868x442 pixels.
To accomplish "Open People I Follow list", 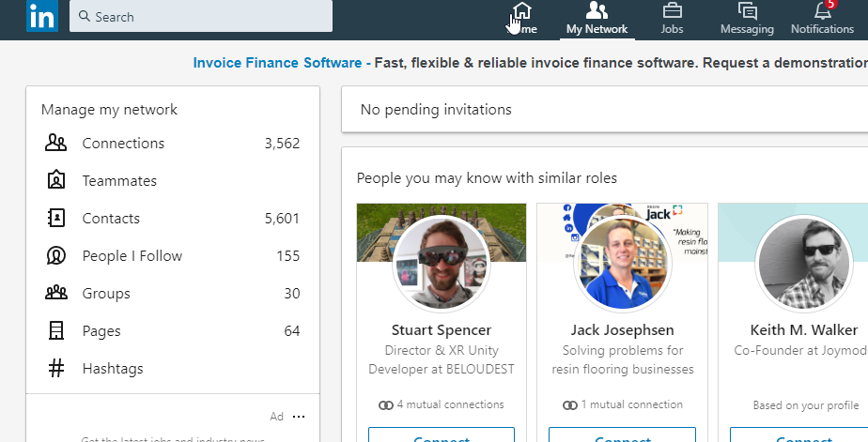I will tap(132, 256).
